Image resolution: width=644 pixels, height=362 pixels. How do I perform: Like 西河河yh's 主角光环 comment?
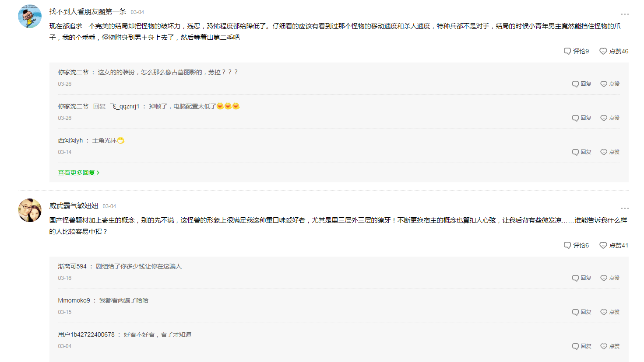click(x=610, y=152)
